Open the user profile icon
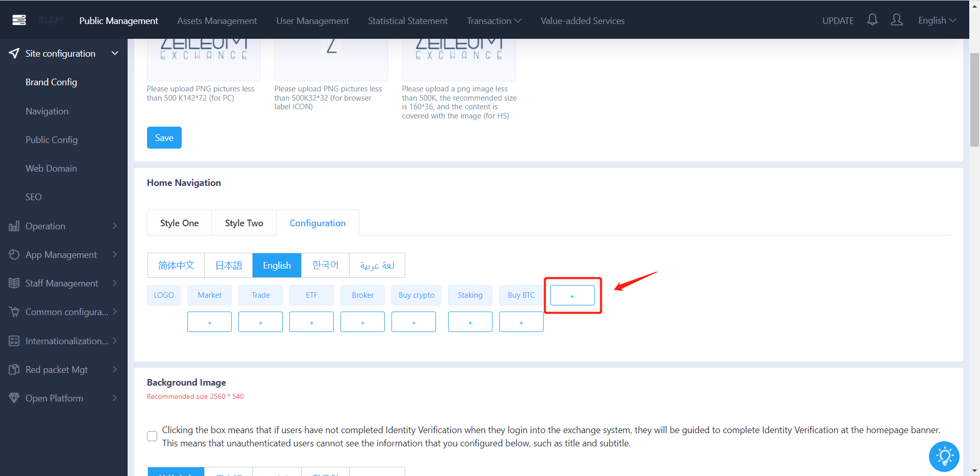This screenshot has height=476, width=980. click(x=897, y=20)
